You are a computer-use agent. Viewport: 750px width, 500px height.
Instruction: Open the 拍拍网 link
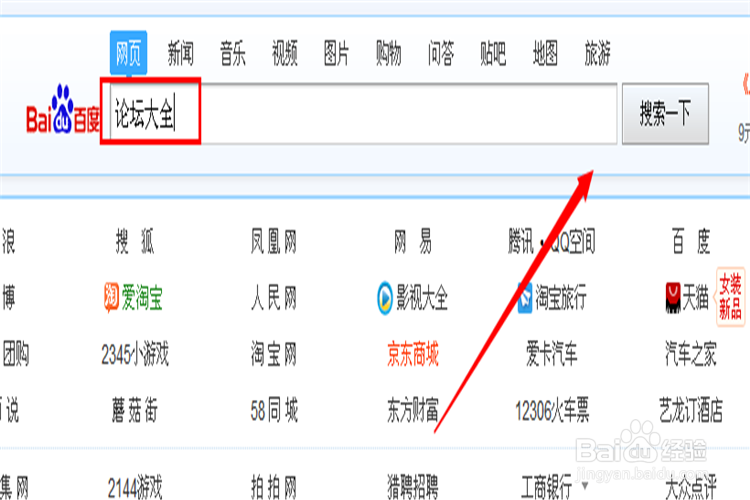coord(274,487)
